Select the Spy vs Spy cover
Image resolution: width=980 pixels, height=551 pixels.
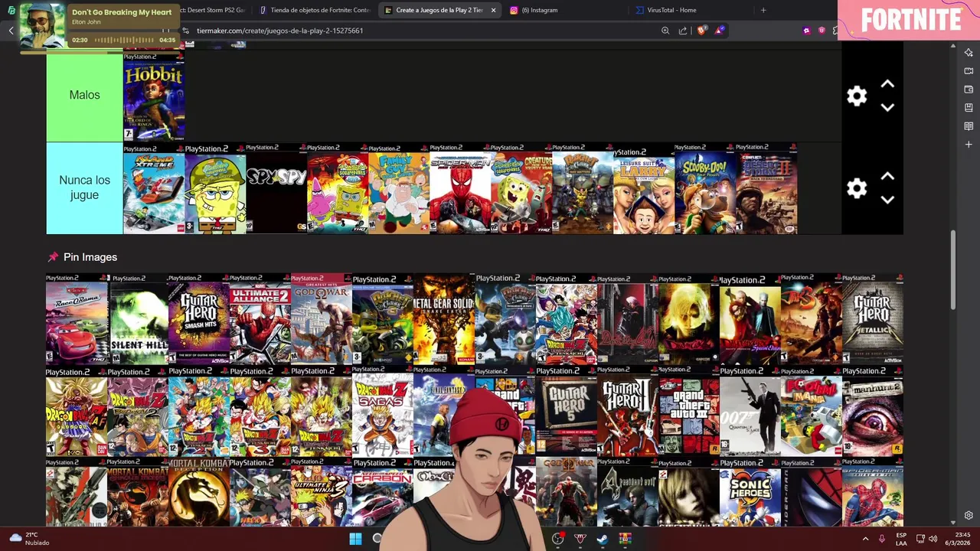tap(276, 188)
